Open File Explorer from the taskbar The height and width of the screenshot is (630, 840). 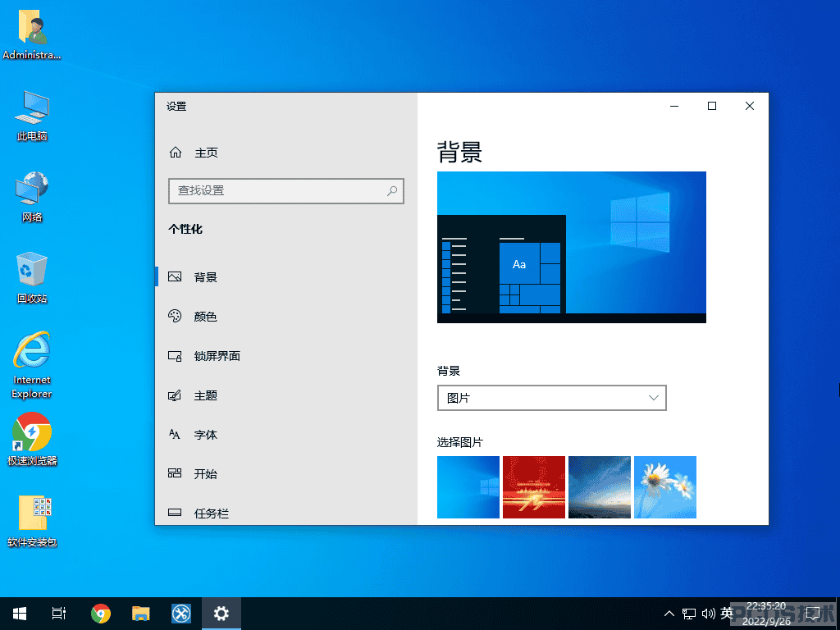coord(141,614)
